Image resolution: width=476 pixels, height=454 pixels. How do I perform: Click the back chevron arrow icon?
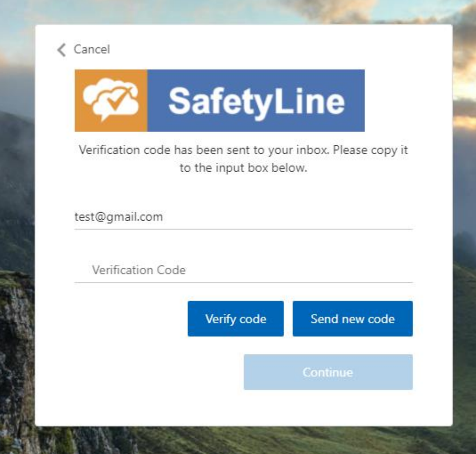[x=61, y=50]
